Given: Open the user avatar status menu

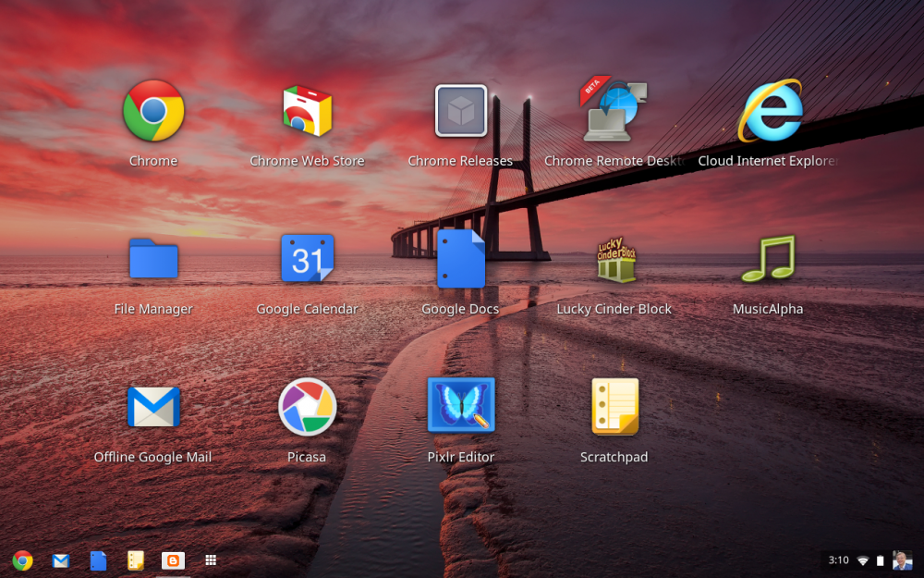Looking at the screenshot, I should [x=902, y=560].
